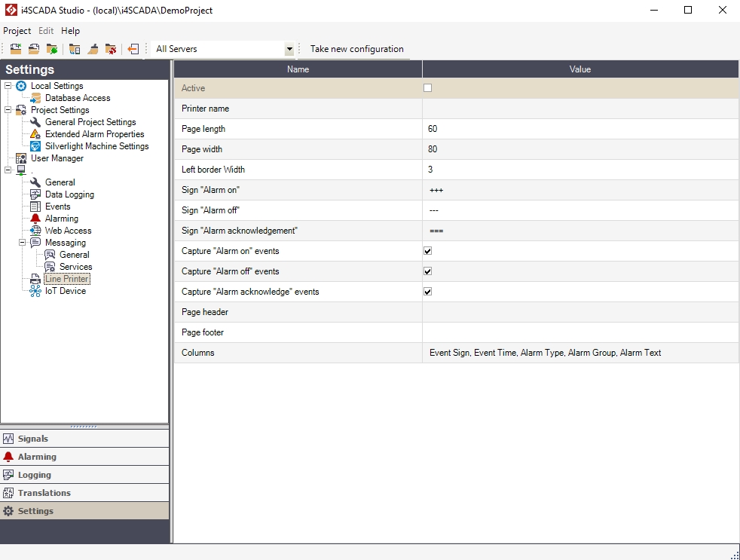740x560 pixels.
Task: Open the Help menu
Action: click(x=70, y=31)
